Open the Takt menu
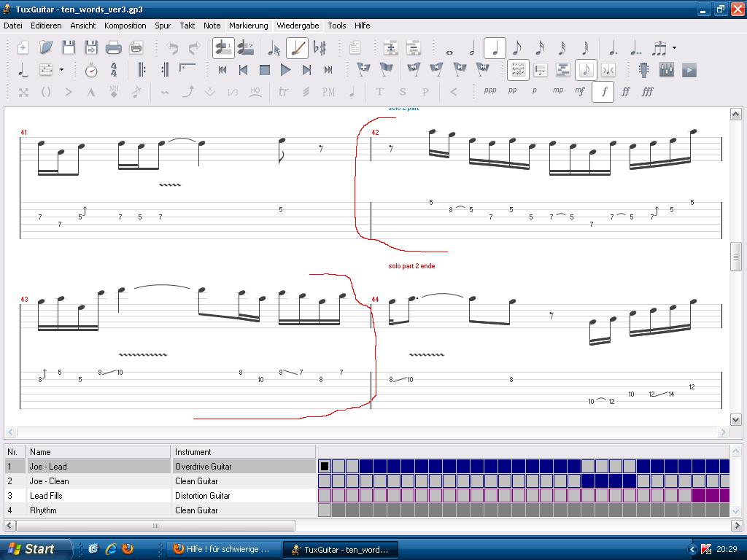 pos(187,26)
